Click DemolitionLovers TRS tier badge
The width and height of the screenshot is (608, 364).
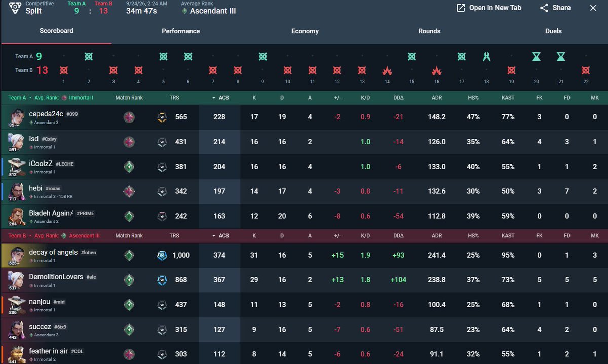(x=162, y=280)
